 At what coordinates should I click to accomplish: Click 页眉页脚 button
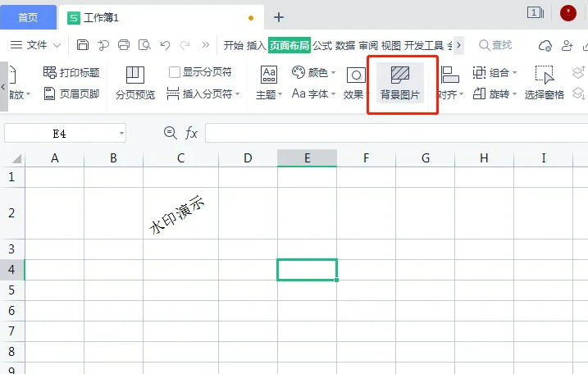71,93
